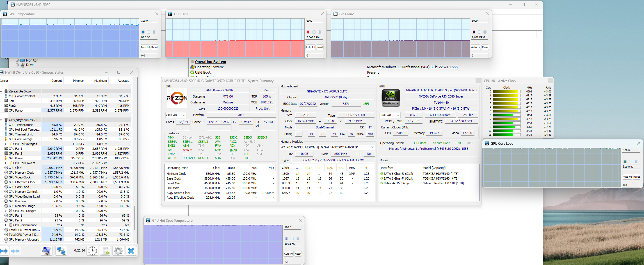Open sensor settings gear icon
644x265 pixels.
[x=118, y=251]
